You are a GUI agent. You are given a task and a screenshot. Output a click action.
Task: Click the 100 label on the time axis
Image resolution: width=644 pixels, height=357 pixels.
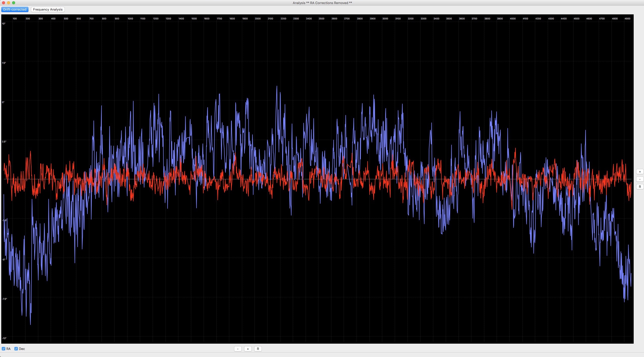point(15,19)
